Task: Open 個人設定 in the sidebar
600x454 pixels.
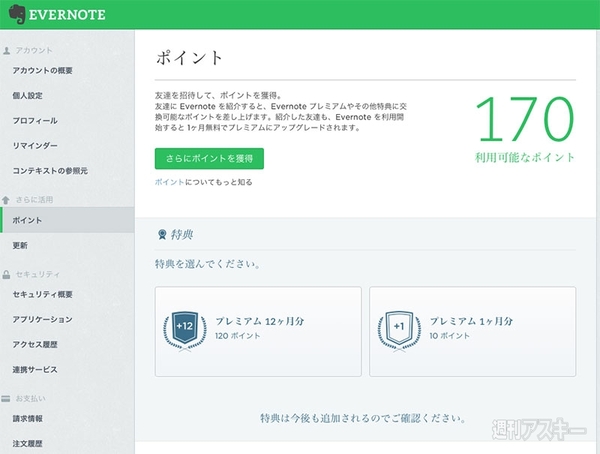Action: (x=28, y=96)
